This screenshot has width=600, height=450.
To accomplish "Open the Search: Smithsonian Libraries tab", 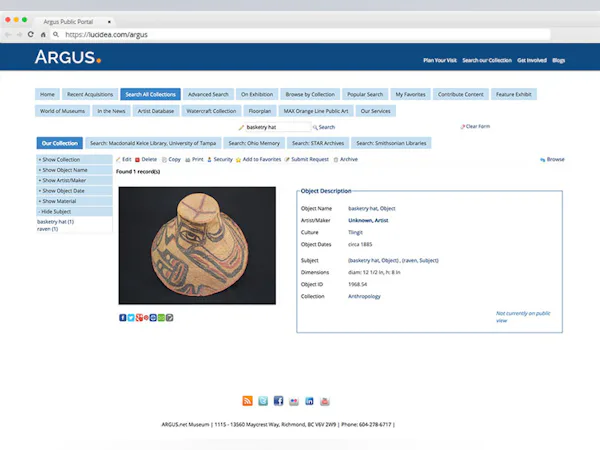I will click(x=391, y=143).
